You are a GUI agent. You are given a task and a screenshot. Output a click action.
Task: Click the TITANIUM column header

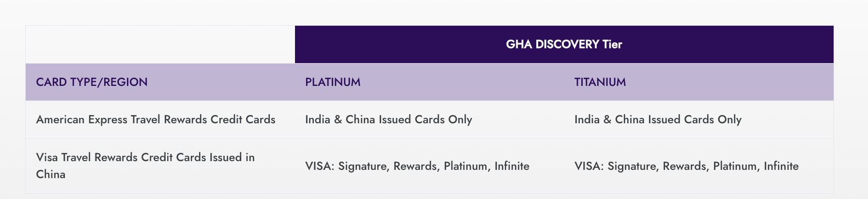[600, 82]
